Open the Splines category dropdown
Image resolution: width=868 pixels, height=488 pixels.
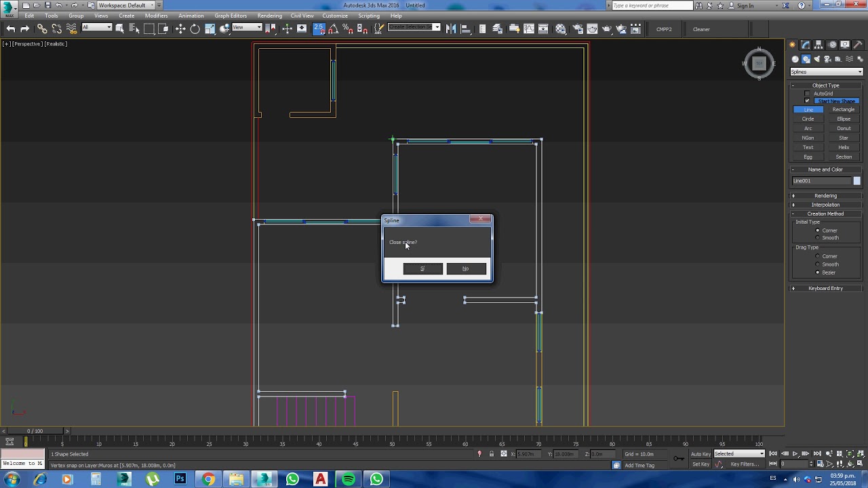point(826,72)
